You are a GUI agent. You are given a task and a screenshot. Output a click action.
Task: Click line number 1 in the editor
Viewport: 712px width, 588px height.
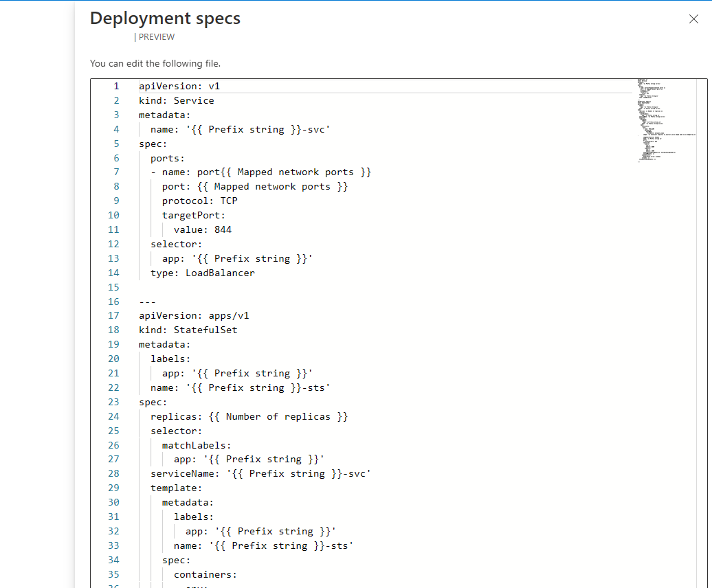point(116,86)
